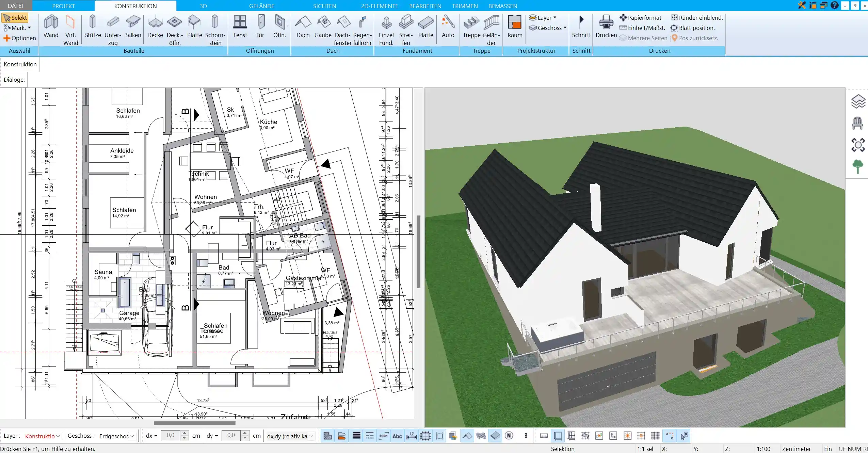Open the 2D-ELEMENTE tab
This screenshot has width=868, height=453.
(x=380, y=6)
